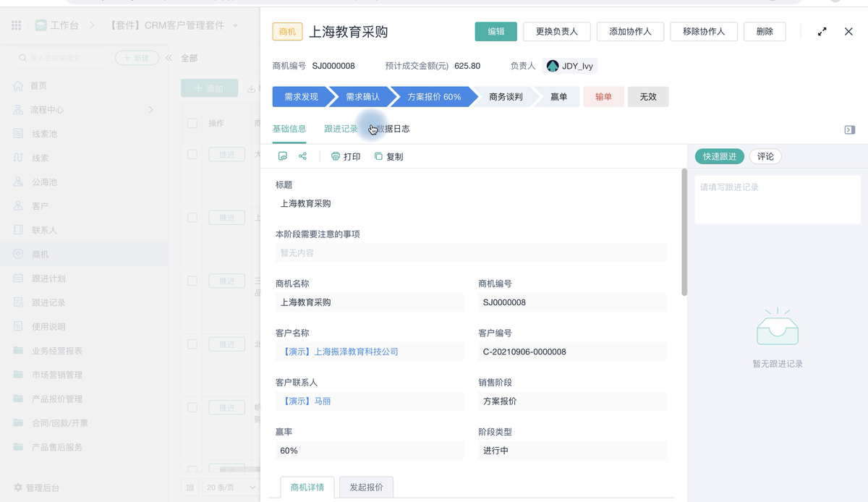This screenshot has width=868, height=502.
Task: Click the copy icon beside 复制
Action: [378, 156]
